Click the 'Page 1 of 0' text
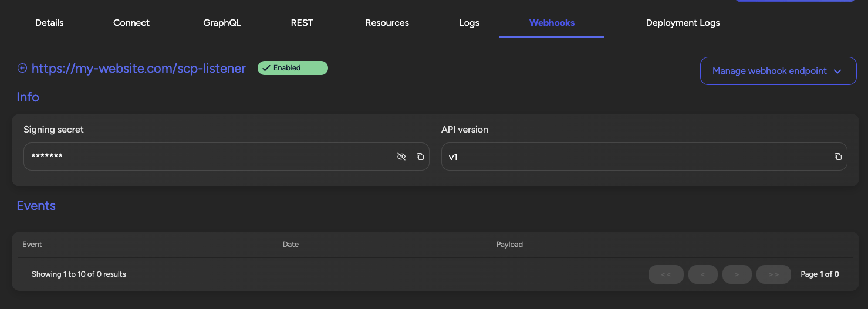 (820, 274)
